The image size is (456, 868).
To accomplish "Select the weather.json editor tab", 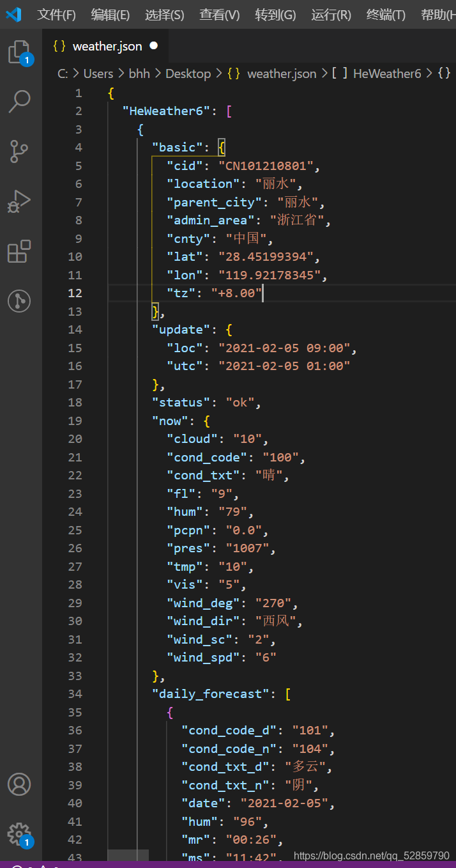I will [105, 46].
